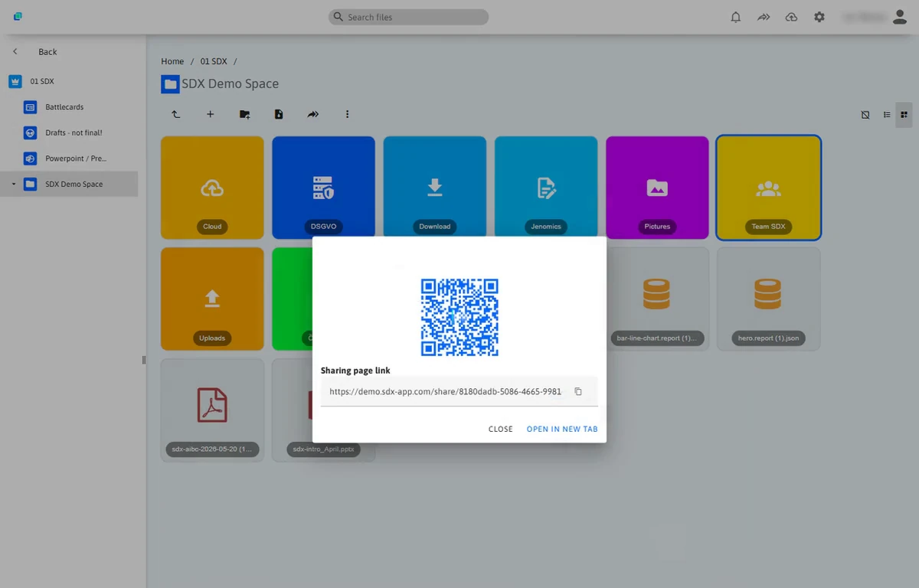The width and height of the screenshot is (919, 588).
Task: Open the Cloud folder tile
Action: [x=212, y=188]
